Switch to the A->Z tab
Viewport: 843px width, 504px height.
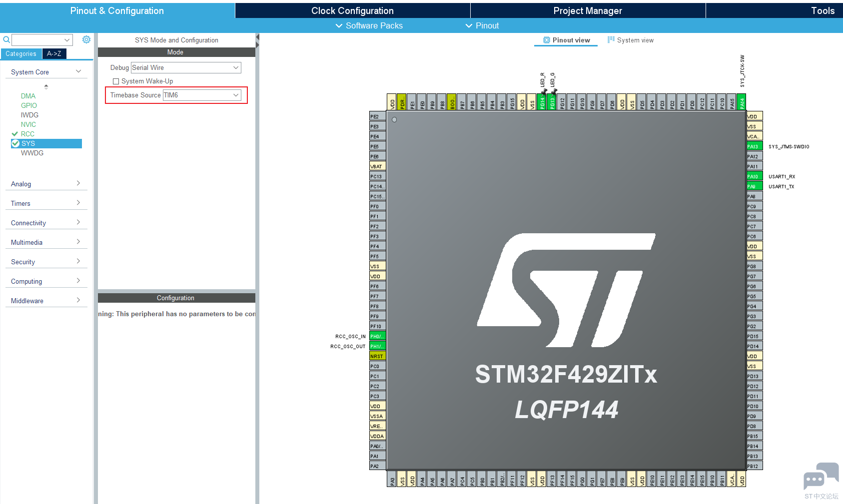(x=54, y=54)
